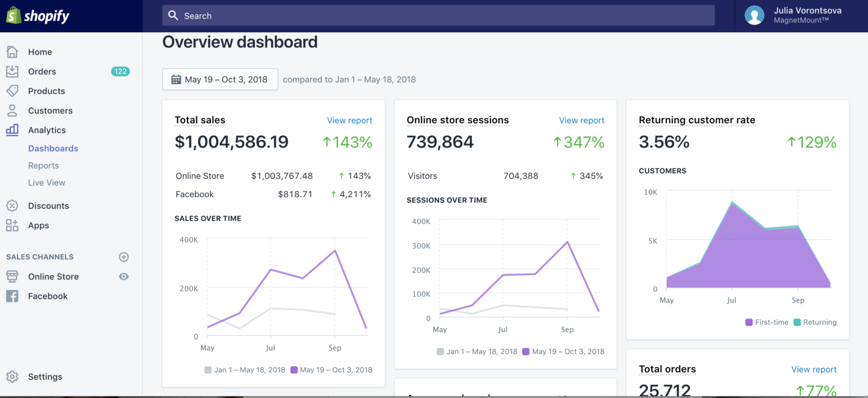Click the Total sales card title
Image resolution: width=868 pixels, height=398 pixels.
200,120
